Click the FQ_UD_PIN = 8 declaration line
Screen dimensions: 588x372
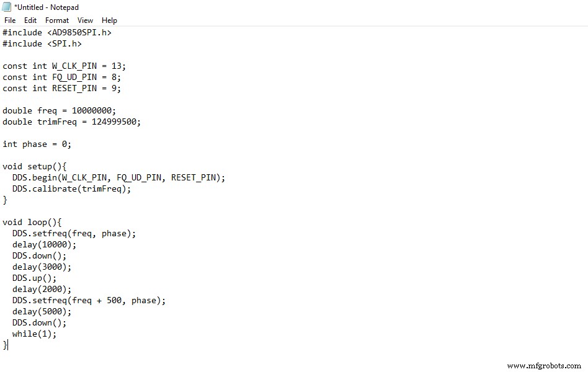[62, 77]
